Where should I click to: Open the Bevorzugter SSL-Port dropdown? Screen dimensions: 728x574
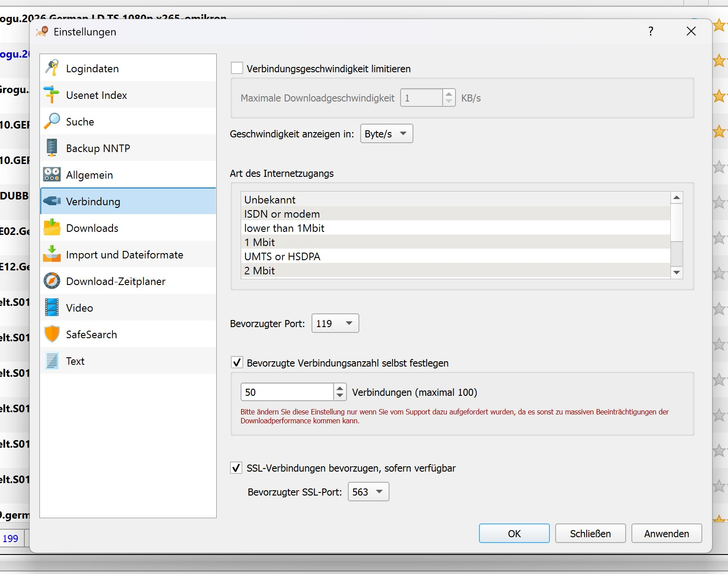[x=369, y=492]
